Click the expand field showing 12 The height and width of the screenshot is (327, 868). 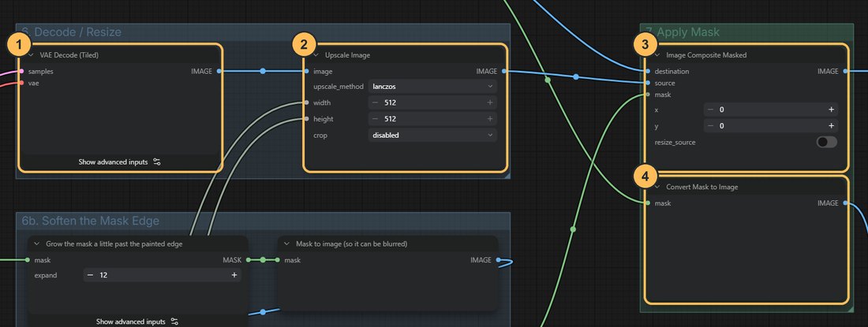coord(163,275)
